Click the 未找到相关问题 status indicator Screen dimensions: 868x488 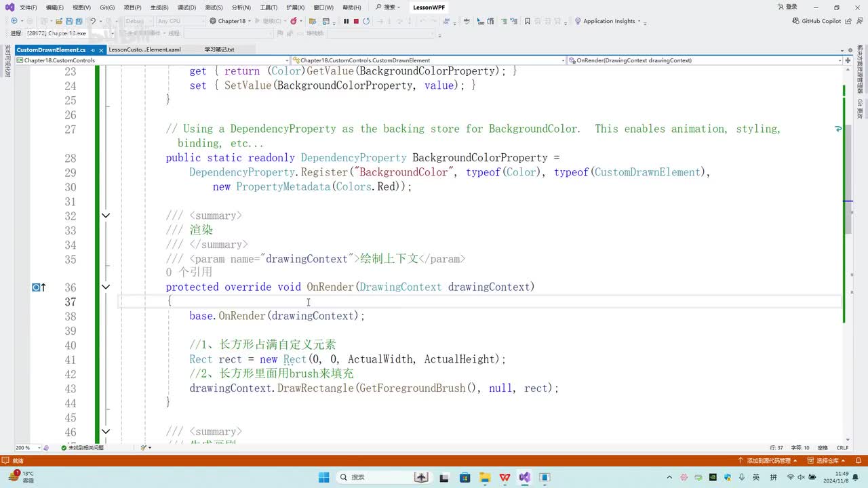click(82, 447)
